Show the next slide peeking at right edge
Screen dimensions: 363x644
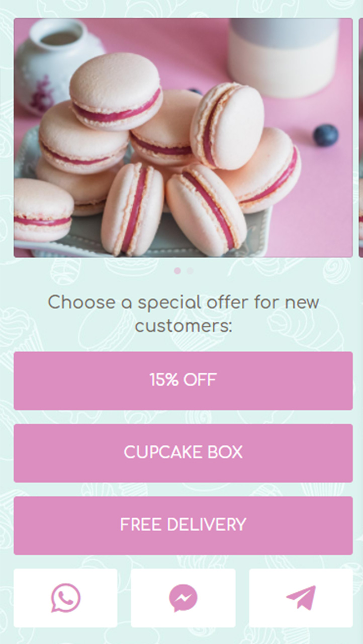coord(360,138)
